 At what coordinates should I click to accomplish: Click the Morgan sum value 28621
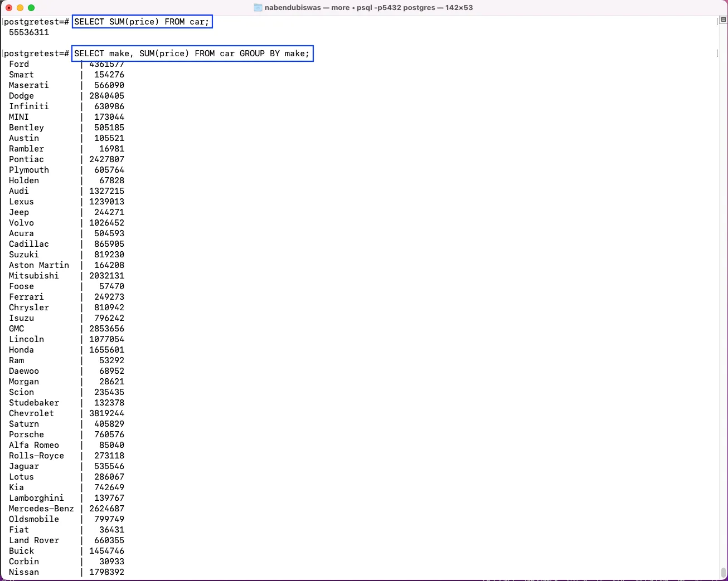[112, 382]
